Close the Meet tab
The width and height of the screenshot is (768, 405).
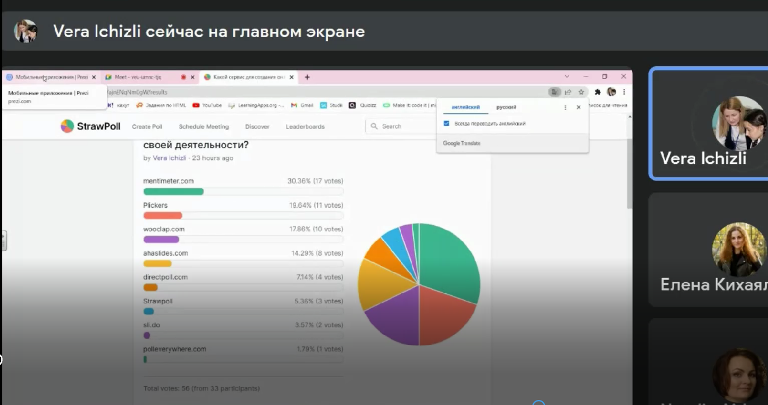click(192, 77)
